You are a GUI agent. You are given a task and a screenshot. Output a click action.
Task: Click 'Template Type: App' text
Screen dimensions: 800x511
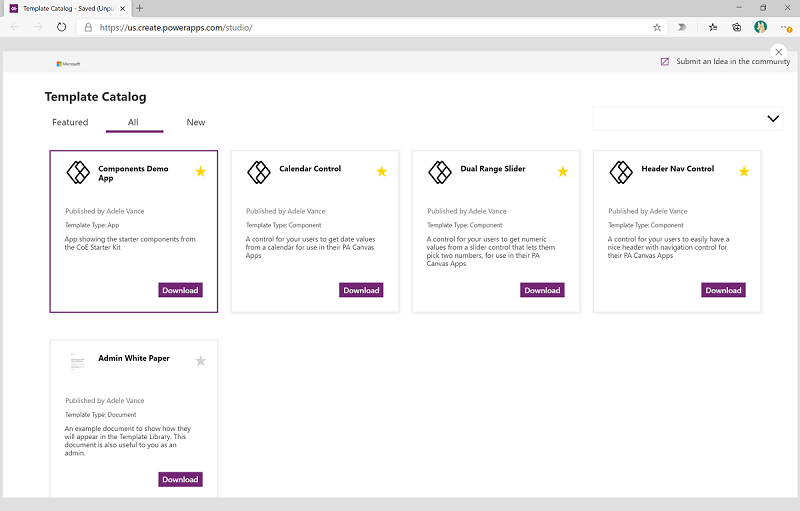(92, 225)
